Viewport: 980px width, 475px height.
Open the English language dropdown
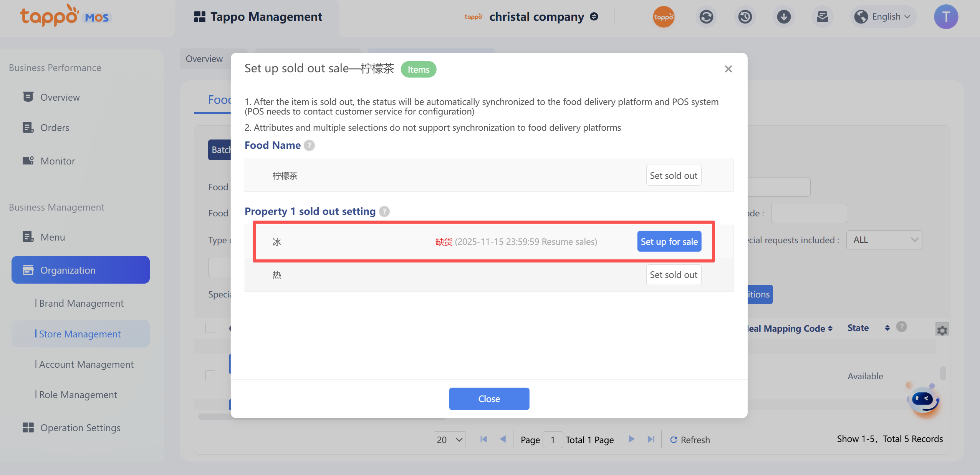point(884,17)
